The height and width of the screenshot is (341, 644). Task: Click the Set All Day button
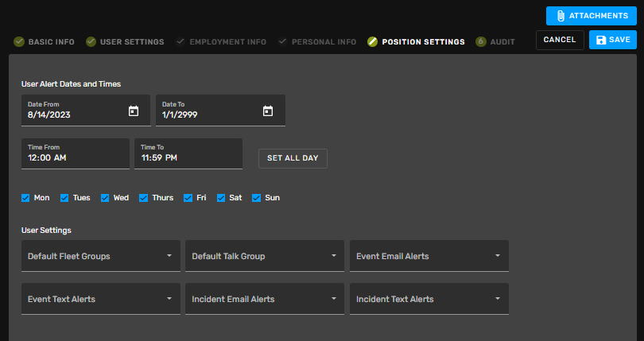(x=293, y=158)
